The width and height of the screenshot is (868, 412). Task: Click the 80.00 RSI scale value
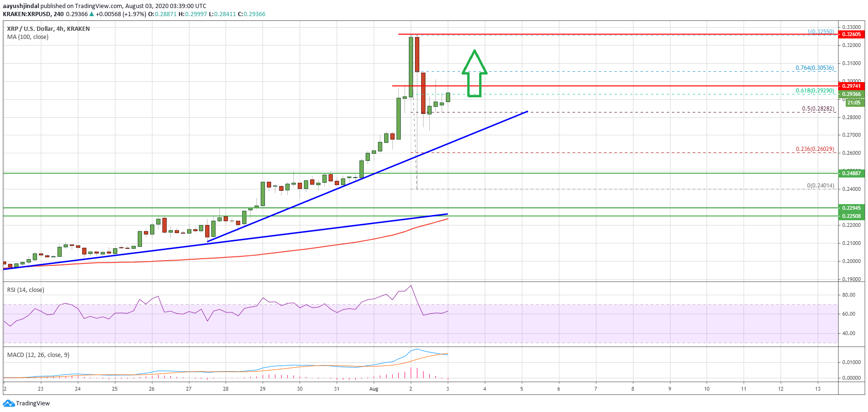(x=849, y=295)
